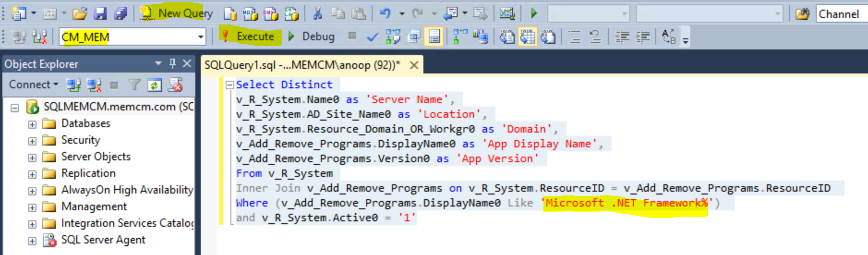Open the New Project dropdown arrow
The width and height of the screenshot is (868, 255).
pos(34,14)
